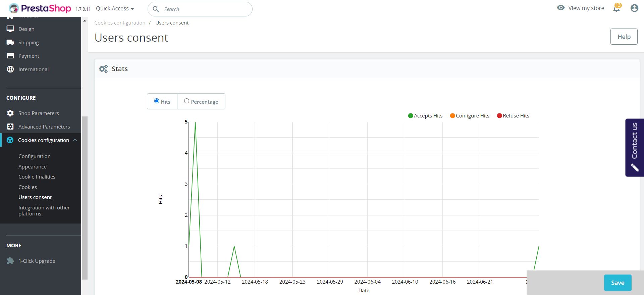Screen dimensions: 644x295
Task: Click the Shipping truck icon
Action: click(x=10, y=43)
